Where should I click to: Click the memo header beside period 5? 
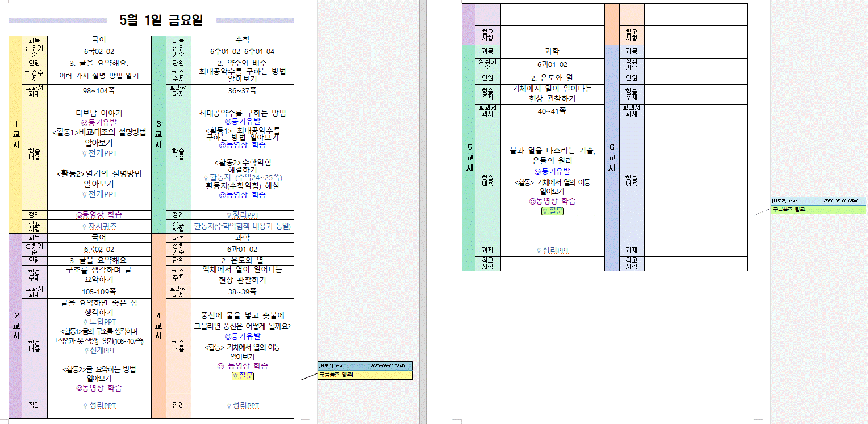(818, 201)
